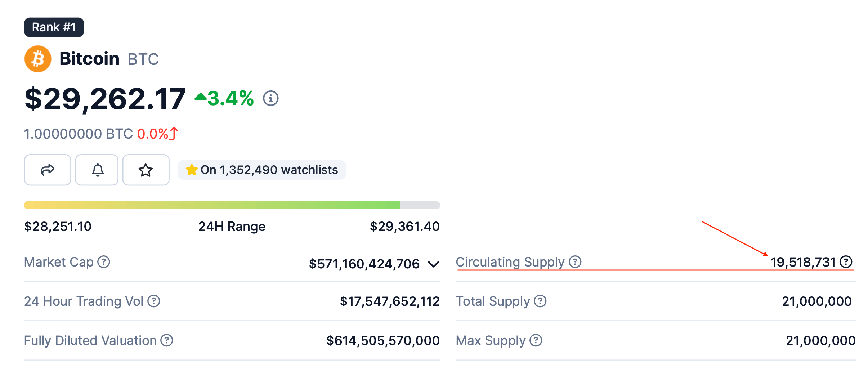
Task: Open Fully Diluted Valuation help icon
Action: [167, 340]
